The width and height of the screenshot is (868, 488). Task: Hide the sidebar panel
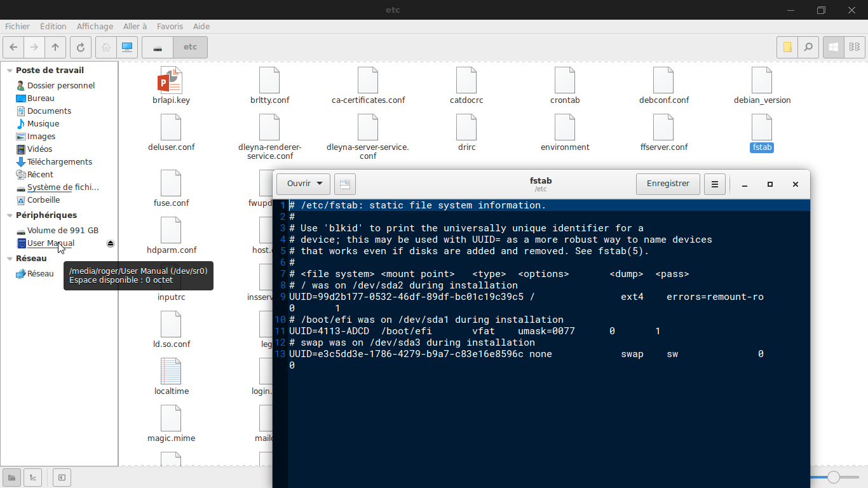click(x=62, y=477)
